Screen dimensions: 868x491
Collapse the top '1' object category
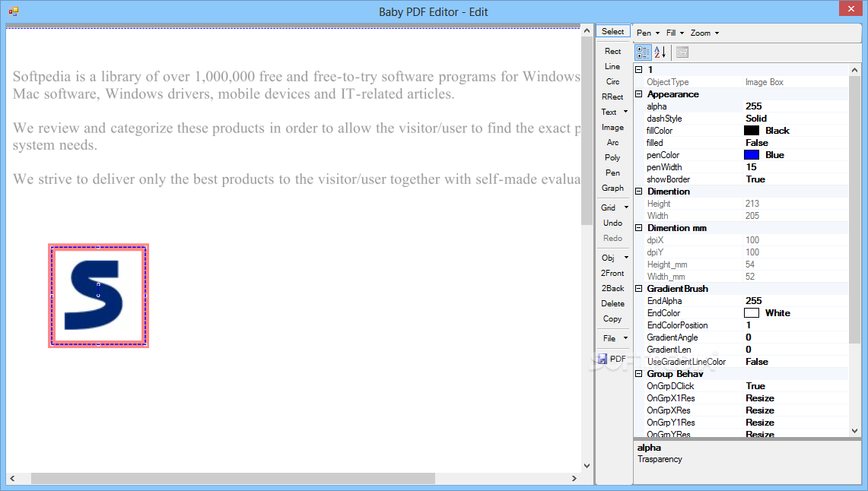click(638, 70)
